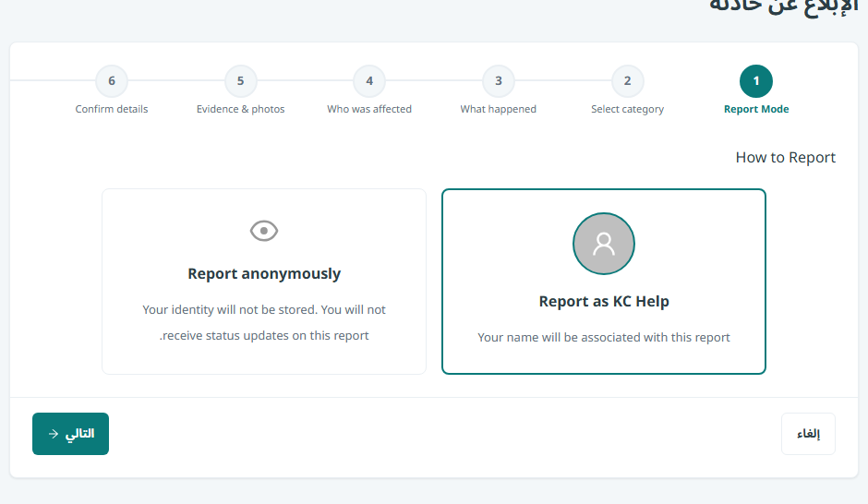Click the eye icon above Report anonymously
The height and width of the screenshot is (504, 868).
point(264,231)
